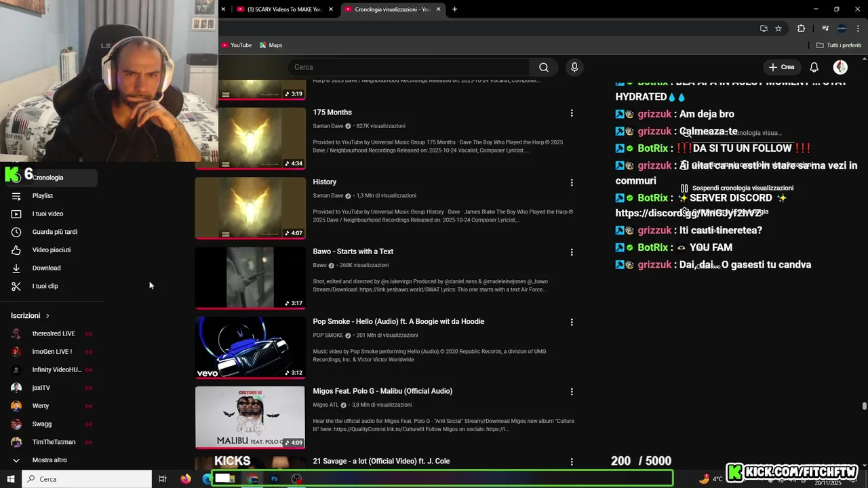
Task: Open options menu for 175 Months
Action: coord(572,113)
